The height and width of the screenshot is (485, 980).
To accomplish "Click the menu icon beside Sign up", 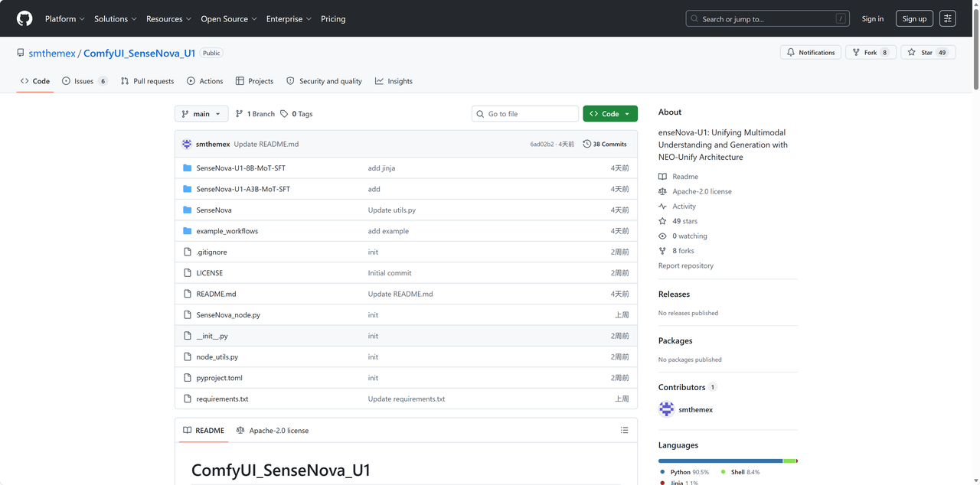I will 947,18.
